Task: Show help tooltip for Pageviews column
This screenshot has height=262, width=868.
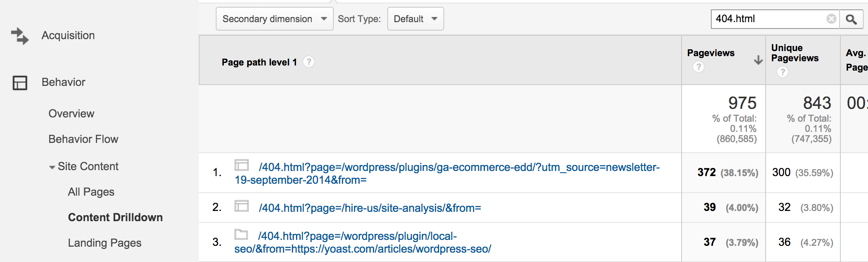Action: pyautogui.click(x=698, y=67)
